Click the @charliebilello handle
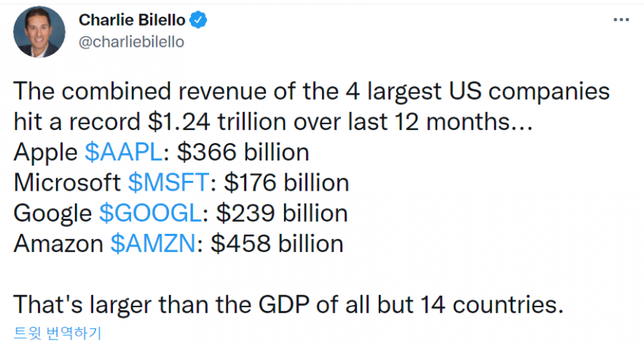Screen dimensions: 644x345 pyautogui.click(x=131, y=42)
